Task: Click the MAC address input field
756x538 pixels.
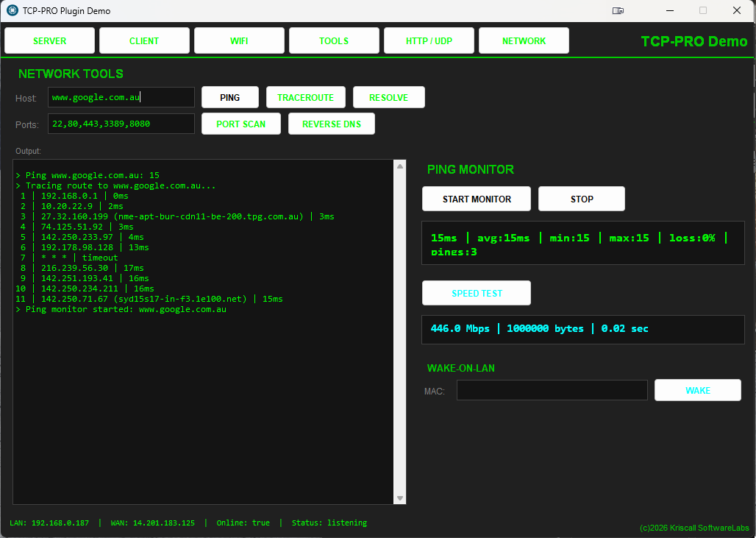Action: click(x=552, y=391)
